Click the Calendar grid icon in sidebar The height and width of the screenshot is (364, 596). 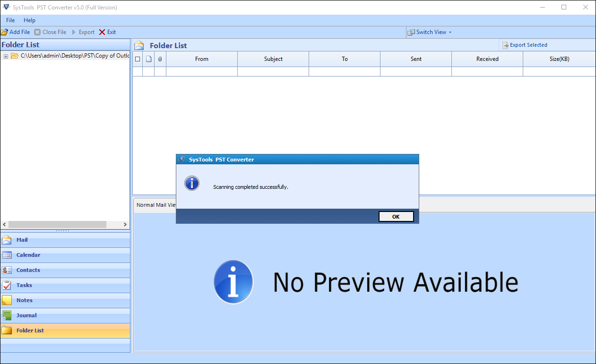tap(7, 255)
